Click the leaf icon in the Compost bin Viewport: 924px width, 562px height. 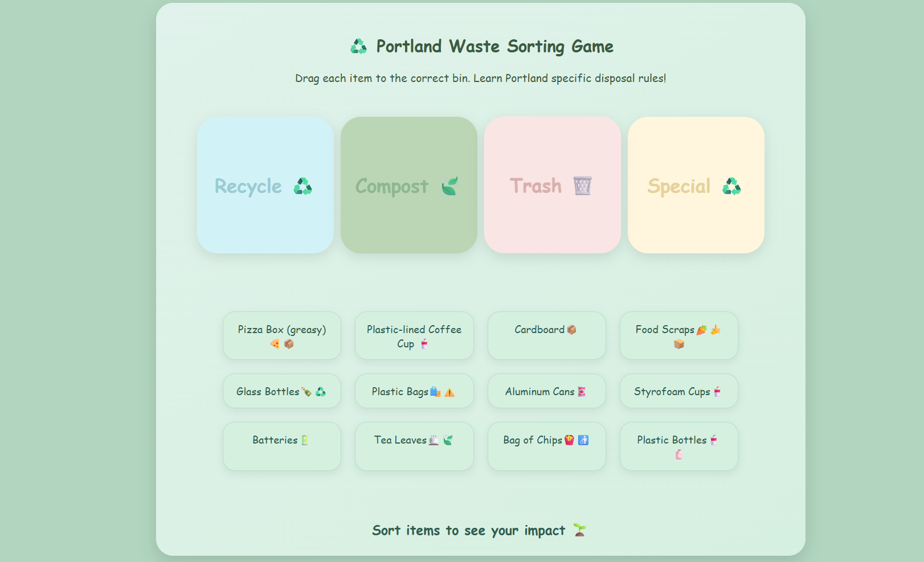tap(449, 186)
